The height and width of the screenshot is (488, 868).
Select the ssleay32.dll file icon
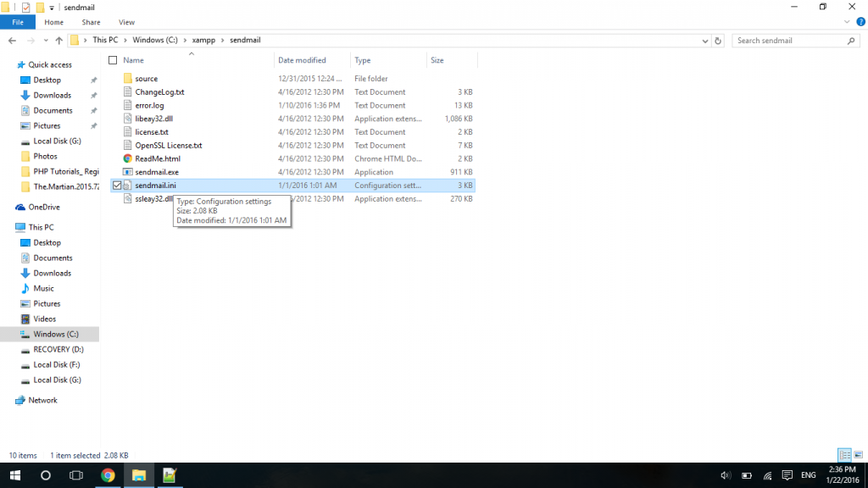128,198
